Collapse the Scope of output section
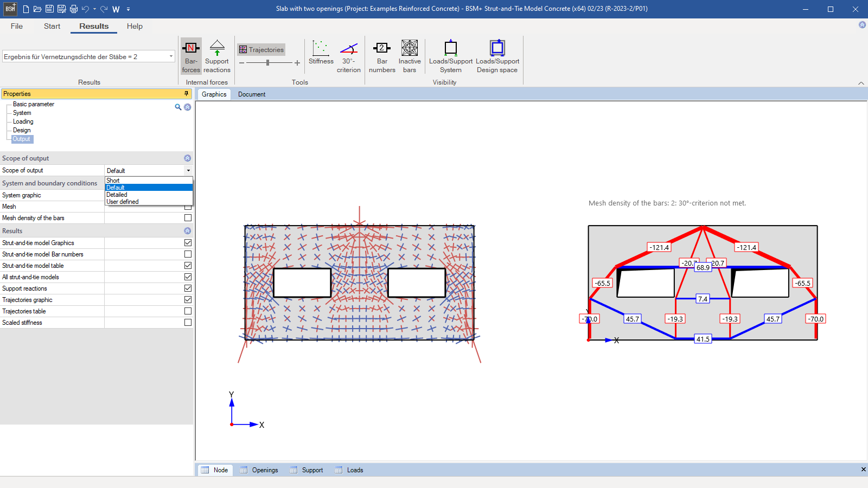This screenshot has height=488, width=868. pyautogui.click(x=188, y=158)
